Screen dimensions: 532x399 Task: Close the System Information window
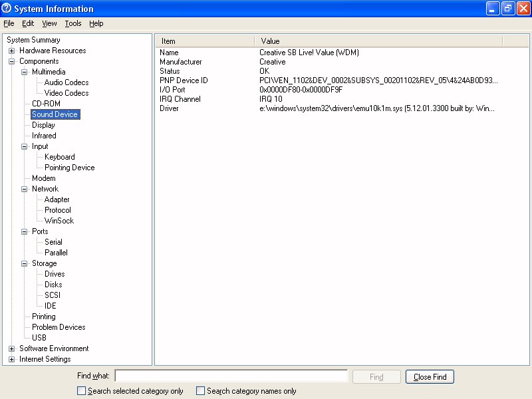point(523,9)
